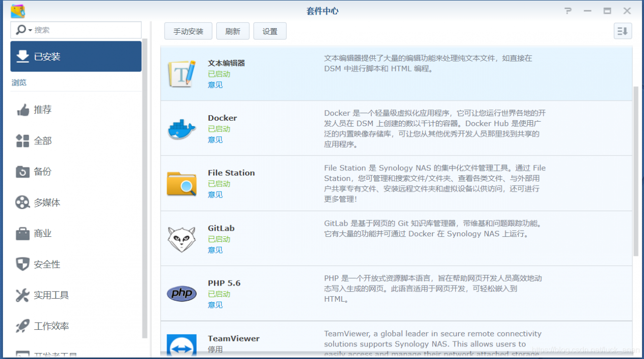644x359 pixels.
Task: Open the 商业 business category
Action: [76, 233]
